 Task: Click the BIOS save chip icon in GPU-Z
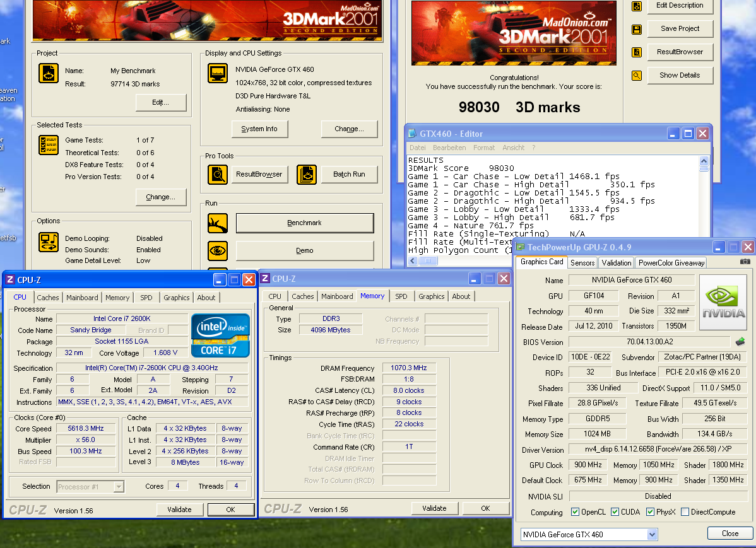[x=740, y=342]
